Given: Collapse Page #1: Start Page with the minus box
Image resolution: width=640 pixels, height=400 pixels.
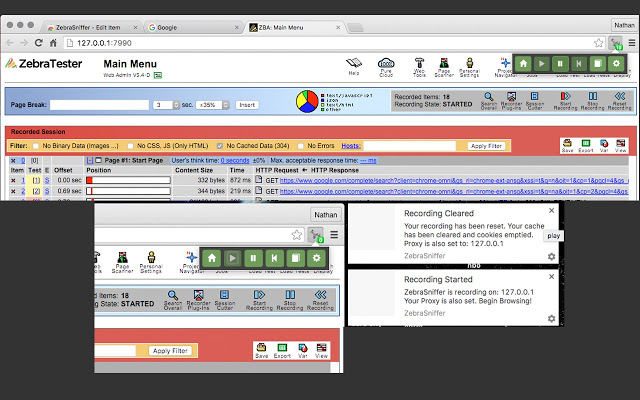Looking at the screenshot, I should [90, 160].
